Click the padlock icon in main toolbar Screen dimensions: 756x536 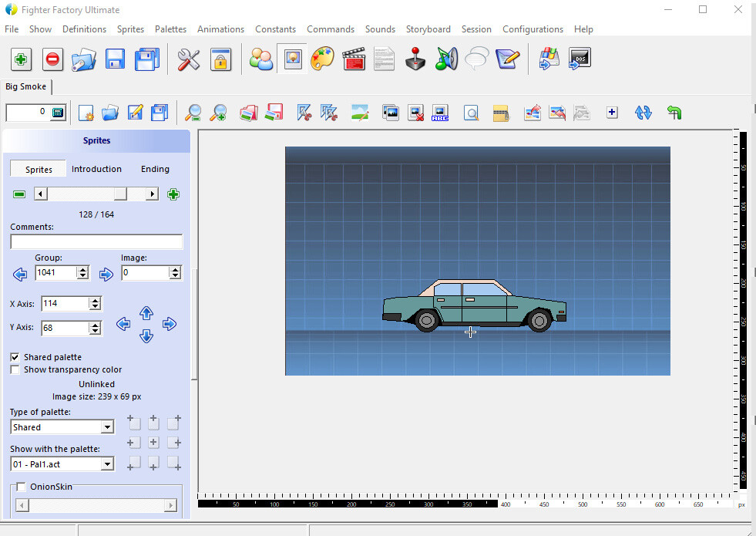[x=220, y=59]
